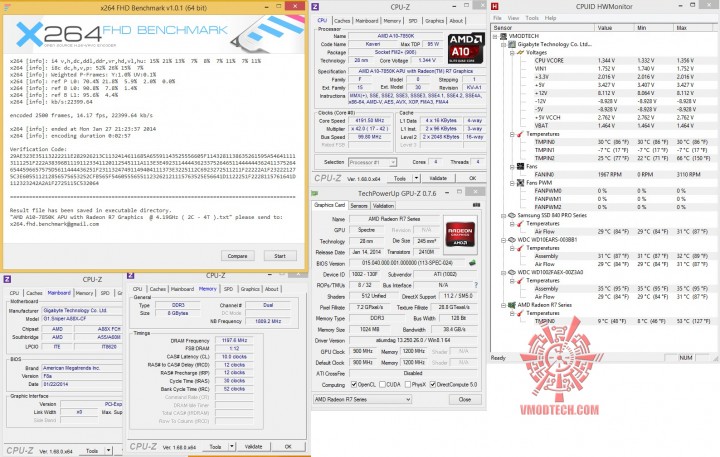Open the Caches tab in top CPU-Z window
Image resolution: width=720 pixels, height=457 pixels.
(x=342, y=21)
